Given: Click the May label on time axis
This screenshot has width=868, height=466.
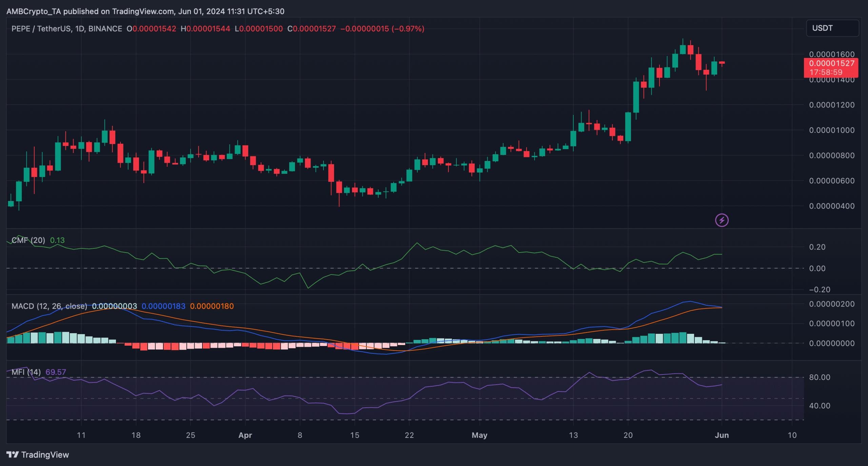Looking at the screenshot, I should 479,435.
